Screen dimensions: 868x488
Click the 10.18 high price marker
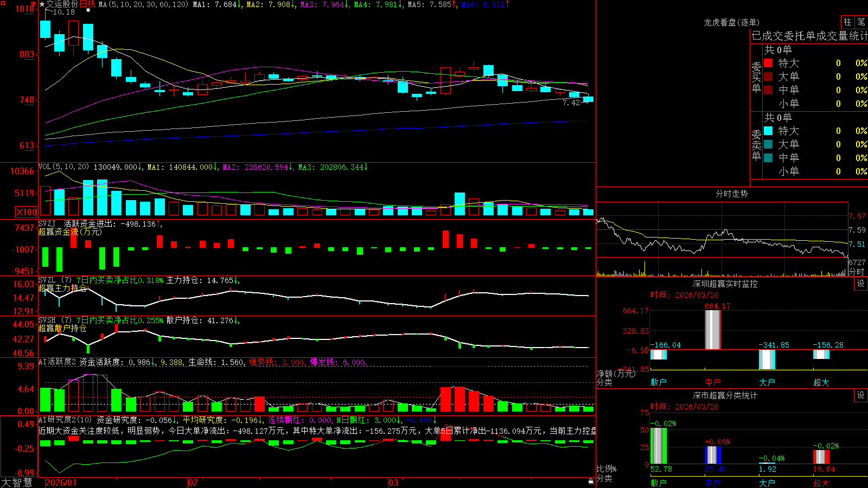click(x=64, y=12)
